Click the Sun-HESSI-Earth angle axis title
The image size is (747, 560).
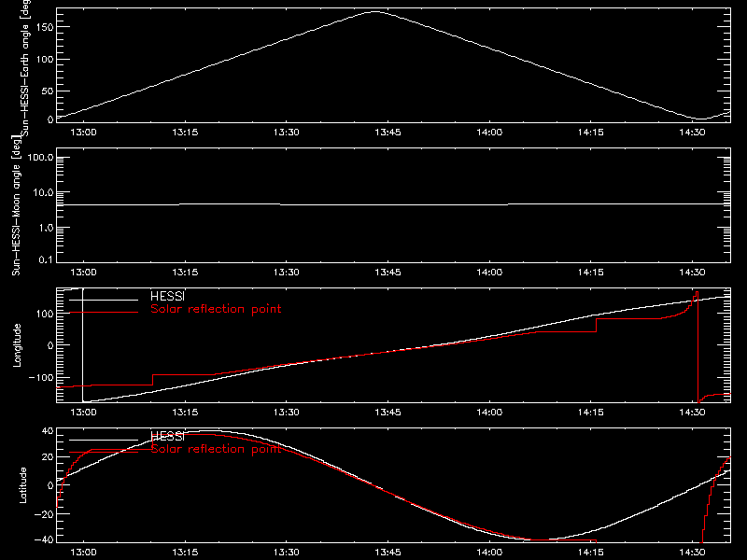[x=25, y=68]
